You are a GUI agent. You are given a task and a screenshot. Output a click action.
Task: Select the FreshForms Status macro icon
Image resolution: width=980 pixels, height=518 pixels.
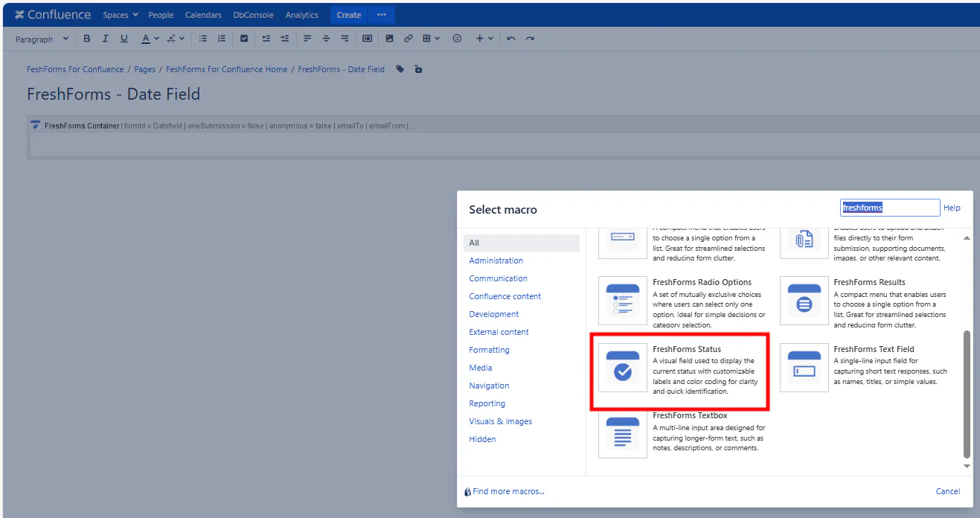point(623,368)
